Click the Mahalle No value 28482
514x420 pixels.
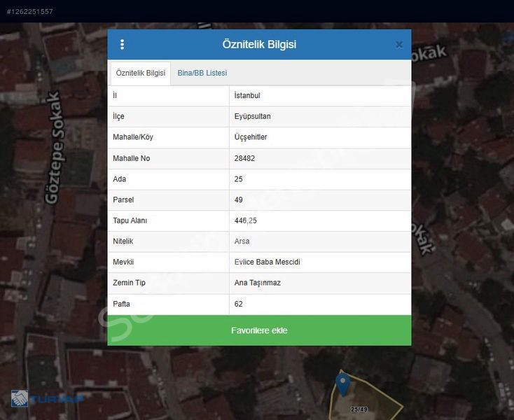[x=244, y=158]
